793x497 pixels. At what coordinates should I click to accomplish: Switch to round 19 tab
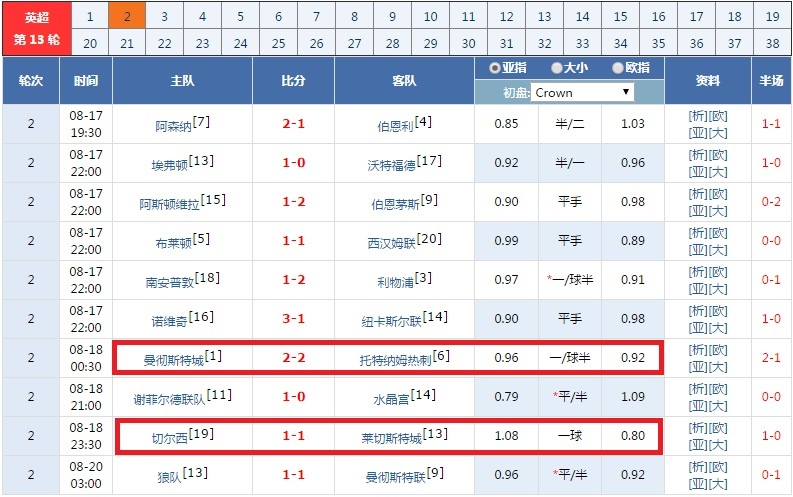point(772,16)
